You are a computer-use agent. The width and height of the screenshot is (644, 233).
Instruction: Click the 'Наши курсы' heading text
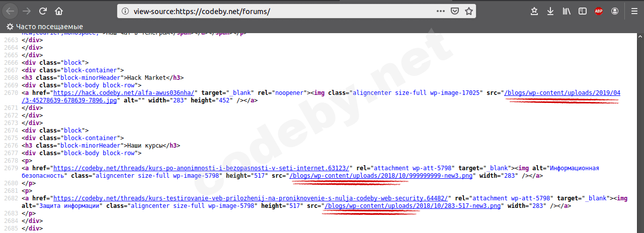[x=147, y=146]
